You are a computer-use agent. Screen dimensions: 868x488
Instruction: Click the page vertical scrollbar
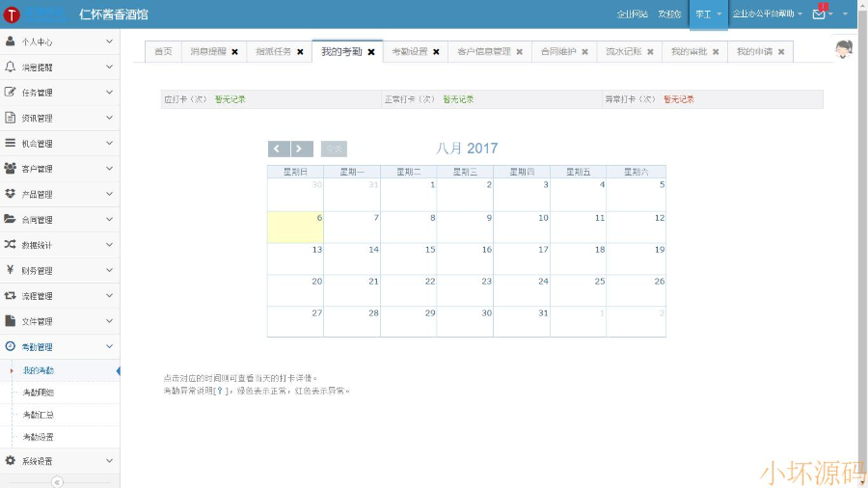pyautogui.click(x=862, y=244)
